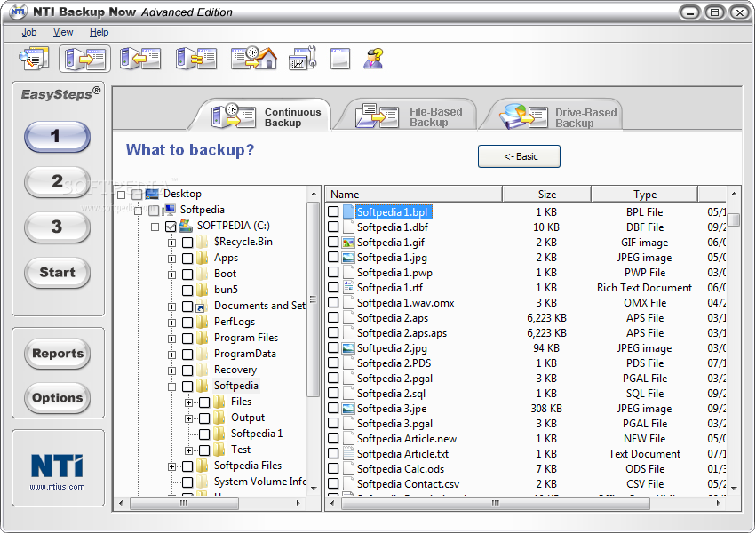Sort files by the Size column header
Viewport: 756px width, 534px height.
coord(546,194)
